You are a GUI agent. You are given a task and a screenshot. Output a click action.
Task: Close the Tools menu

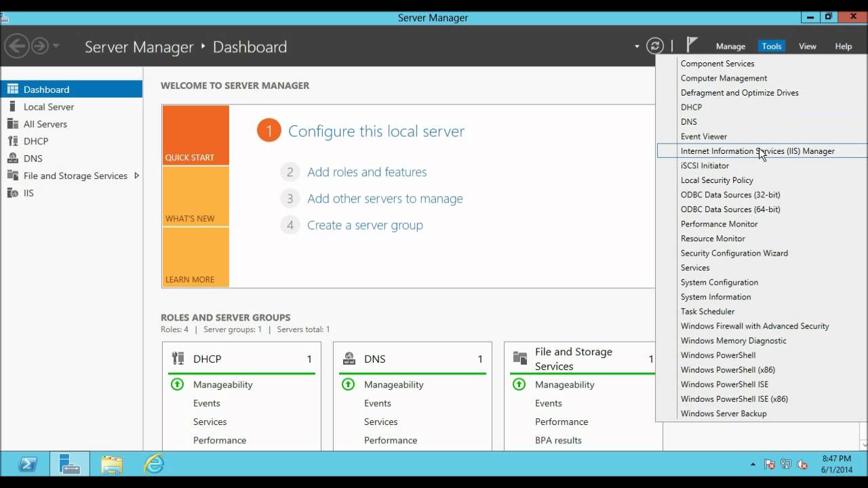point(772,46)
